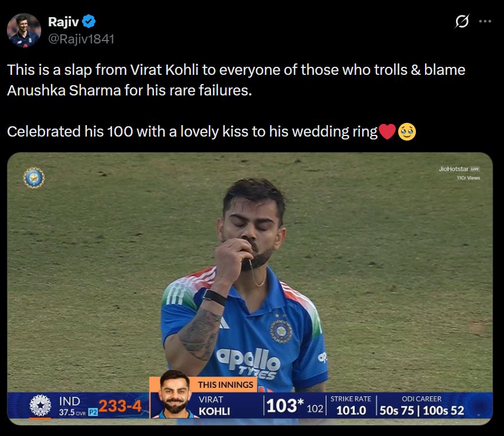Click the STRIKE RATE 101.0 stat
The image size is (504, 436).
351,406
